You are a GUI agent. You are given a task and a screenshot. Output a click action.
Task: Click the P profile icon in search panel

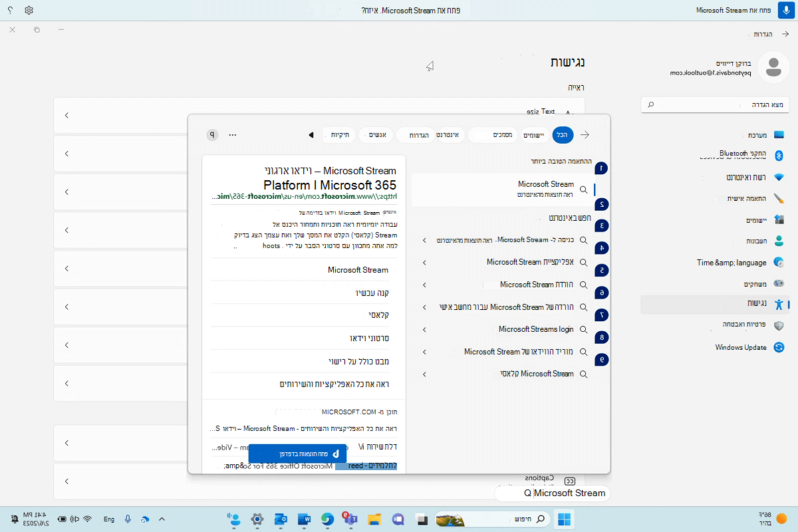click(x=213, y=134)
